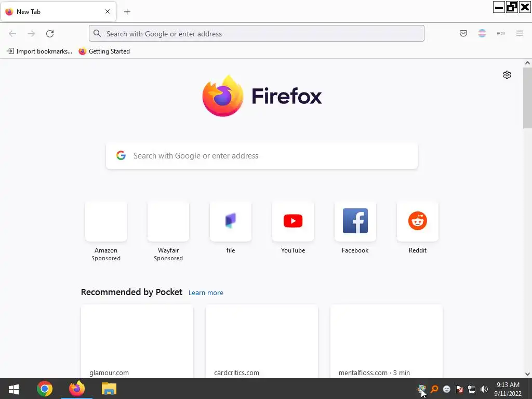The height and width of the screenshot is (399, 532).
Task: Open Action Center flag tray icon
Action: [x=459, y=389]
